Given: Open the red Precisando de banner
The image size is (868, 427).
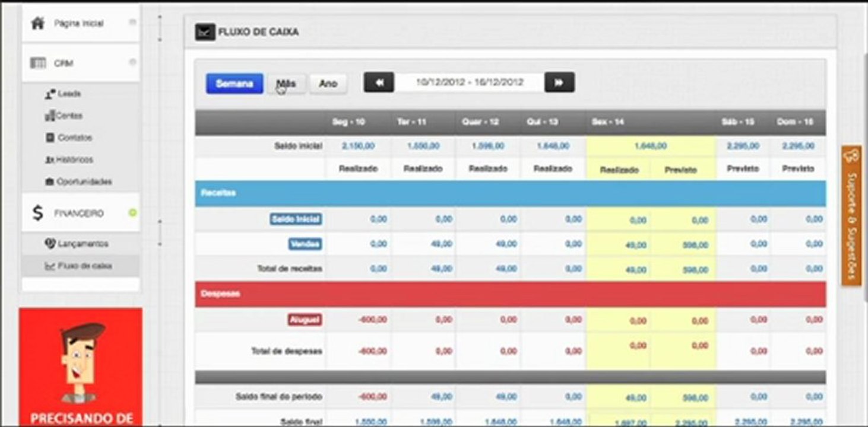Looking at the screenshot, I should (x=81, y=367).
